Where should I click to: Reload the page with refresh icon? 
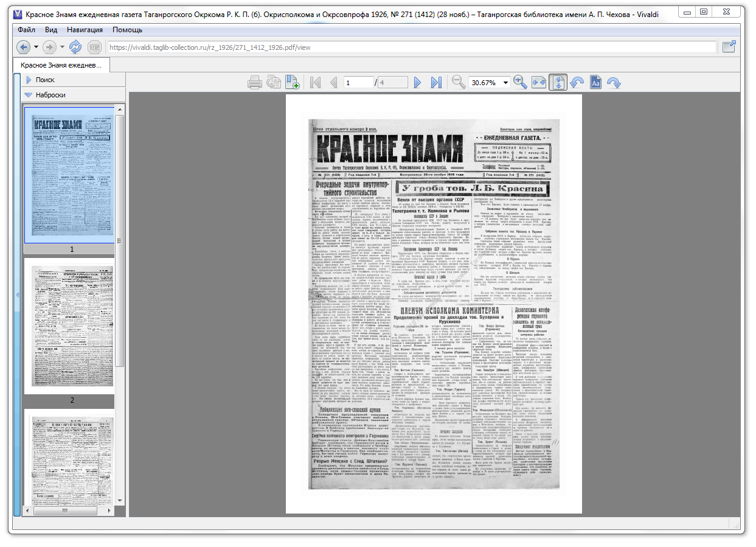(75, 47)
